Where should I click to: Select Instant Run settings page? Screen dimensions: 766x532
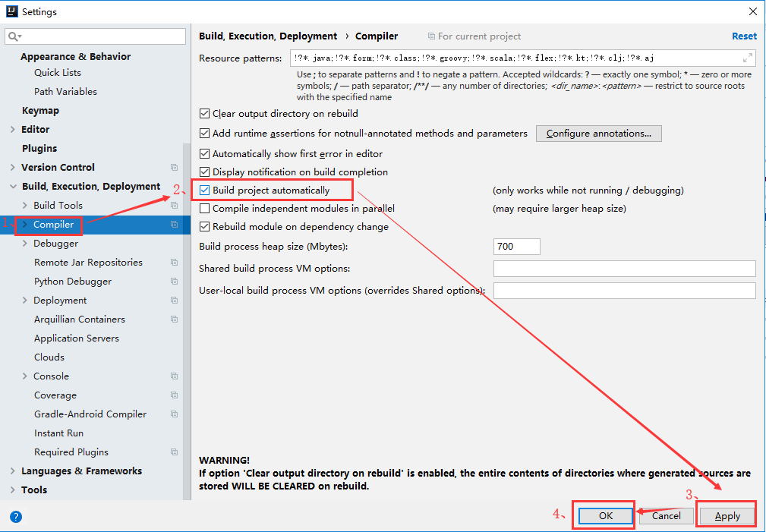tap(58, 433)
